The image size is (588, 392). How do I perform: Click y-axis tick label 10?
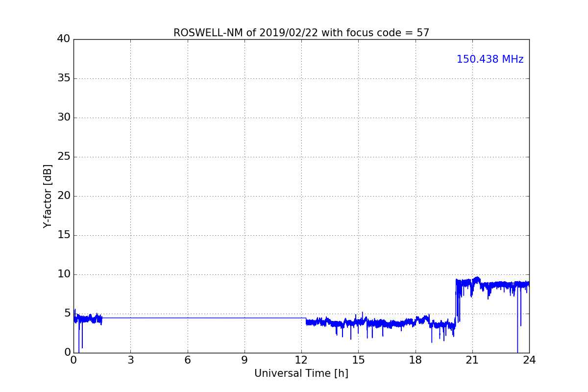(64, 274)
